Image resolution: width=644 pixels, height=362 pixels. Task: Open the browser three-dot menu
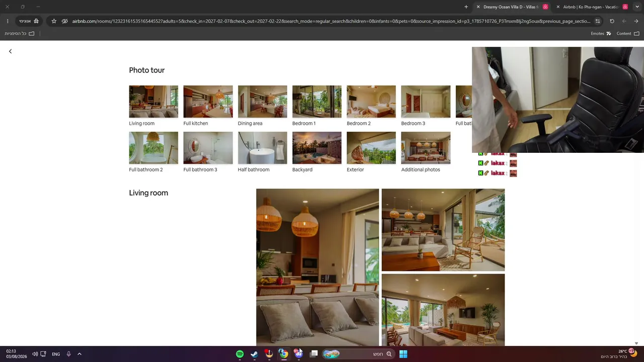8,21
